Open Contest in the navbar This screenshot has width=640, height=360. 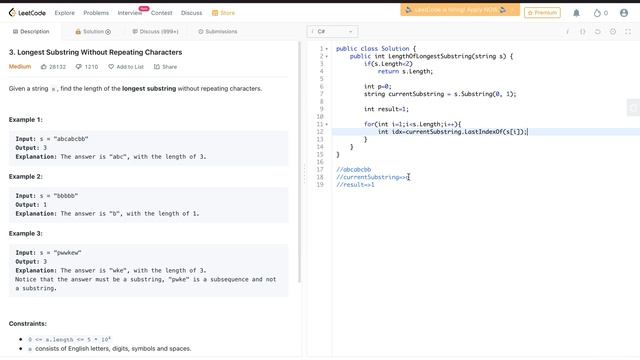[162, 13]
